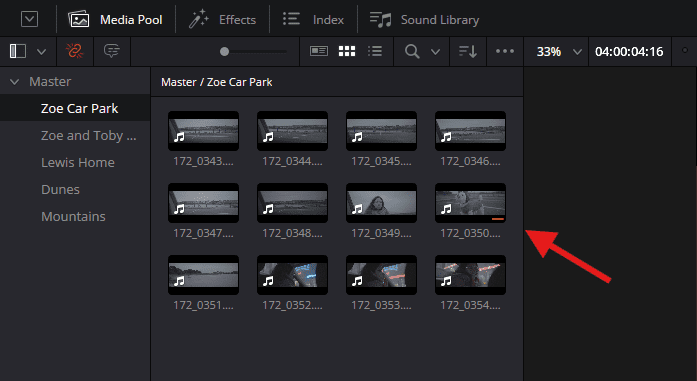
Task: Select clip thumbnail 172_0353
Action: click(x=381, y=275)
